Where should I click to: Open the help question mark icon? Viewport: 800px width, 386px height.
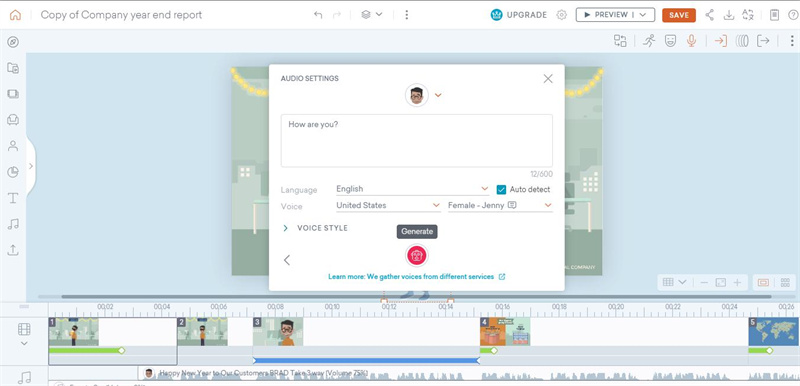[x=792, y=15]
